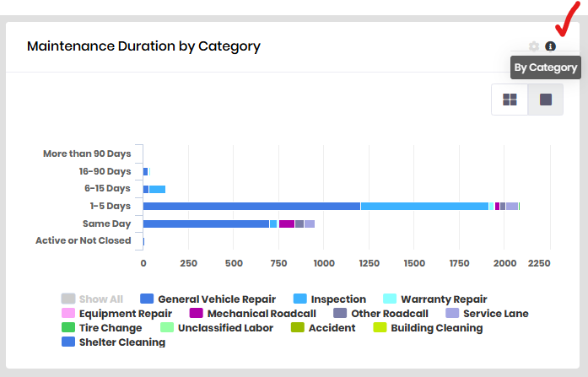Click the dark blue 1-5 Days bar segment
The image size is (588, 377).
click(x=251, y=206)
